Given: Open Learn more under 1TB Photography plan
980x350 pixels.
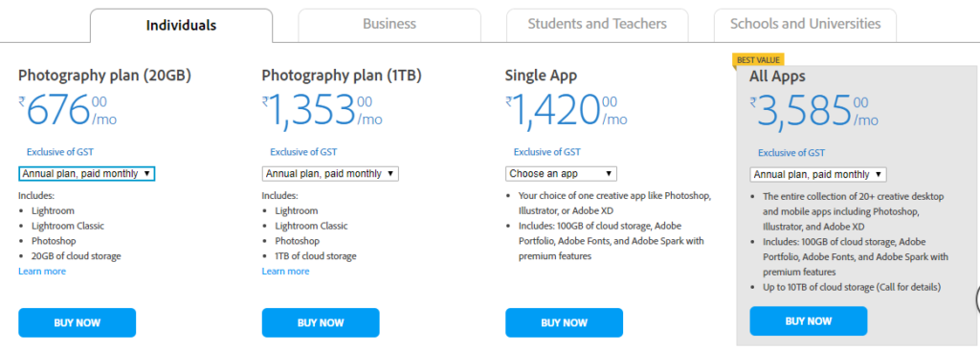Looking at the screenshot, I should (285, 272).
